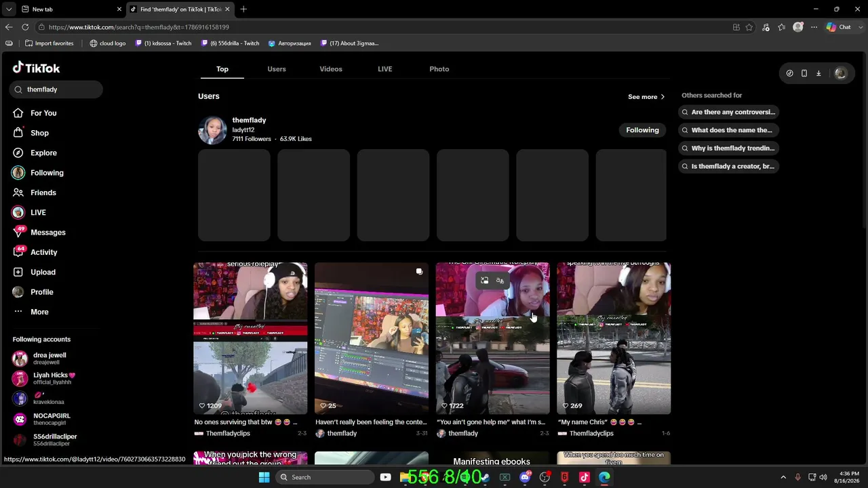Open the browser media control icon
Viewport: 868px width, 488px height.
[766, 27]
